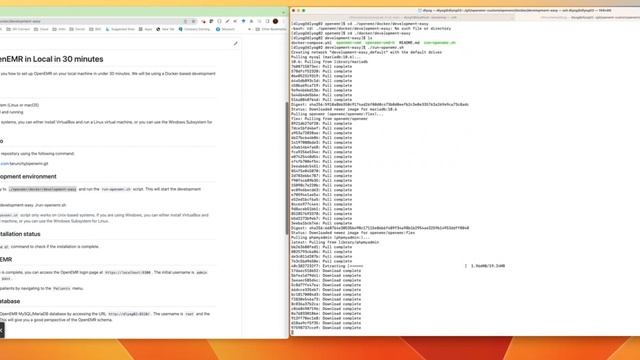The height and width of the screenshot is (360, 640).
Task: Click README.md in terminal ls output
Action: tap(409, 43)
